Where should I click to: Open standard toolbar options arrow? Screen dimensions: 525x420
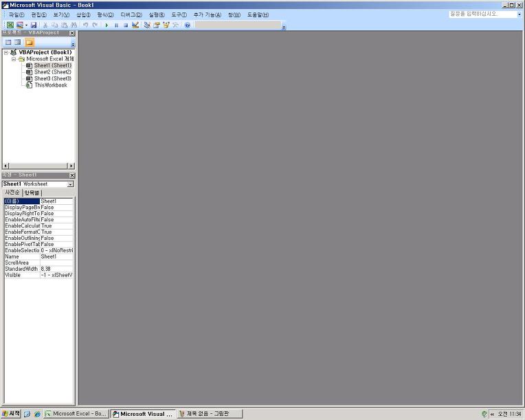pyautogui.click(x=284, y=27)
